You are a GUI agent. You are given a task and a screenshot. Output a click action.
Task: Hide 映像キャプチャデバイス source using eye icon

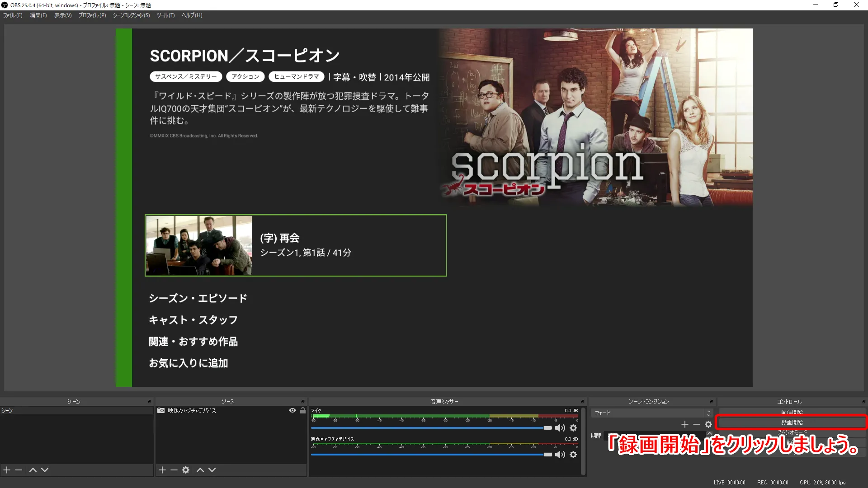click(292, 410)
